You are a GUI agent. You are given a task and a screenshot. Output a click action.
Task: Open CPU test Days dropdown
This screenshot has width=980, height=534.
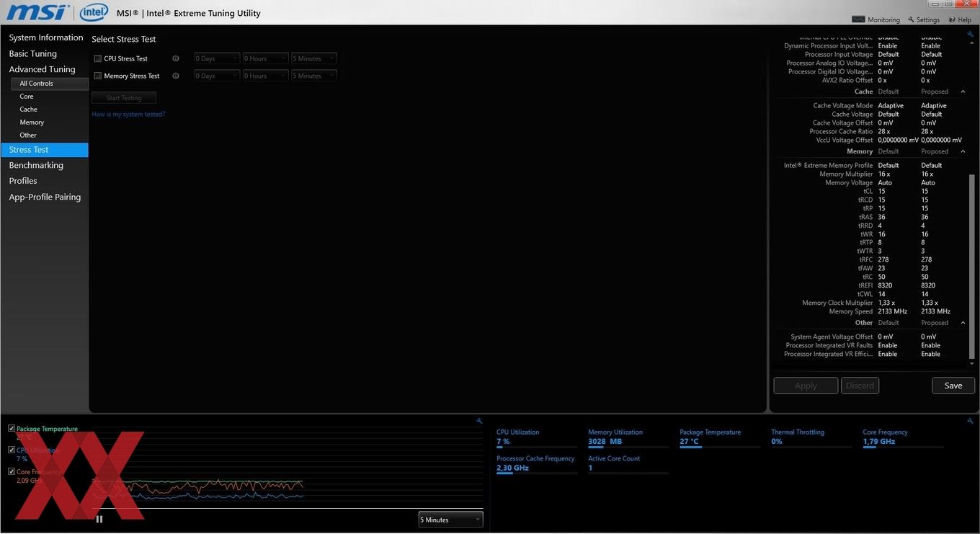pos(217,58)
